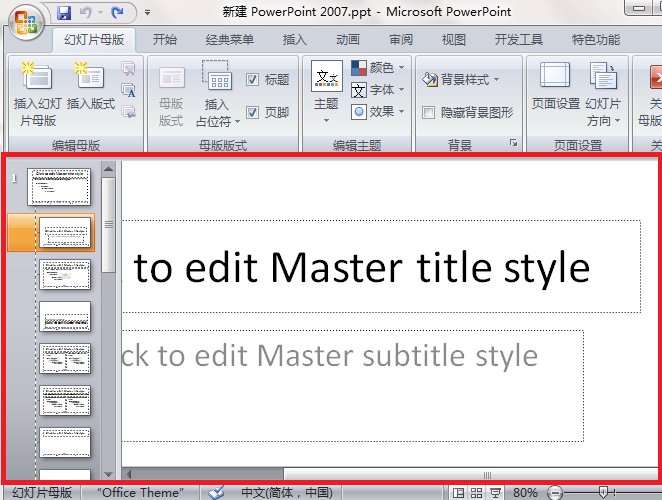The height and width of the screenshot is (500, 662).
Task: Click the zoom out minus button
Action: (x=555, y=492)
